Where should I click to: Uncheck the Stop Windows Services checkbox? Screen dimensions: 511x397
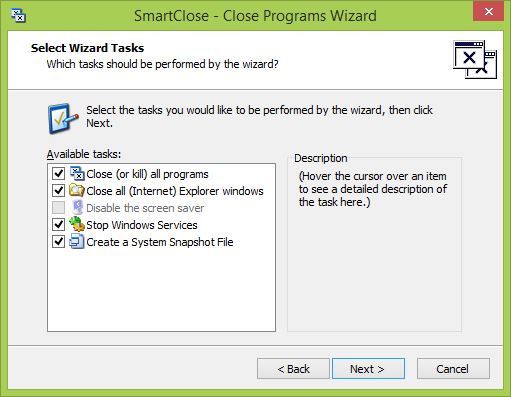click(x=58, y=225)
